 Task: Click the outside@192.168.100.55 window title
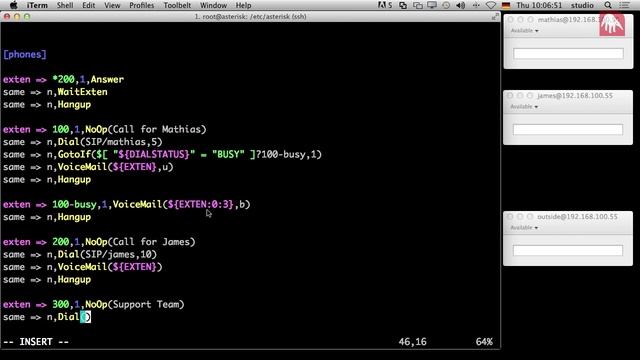point(577,217)
